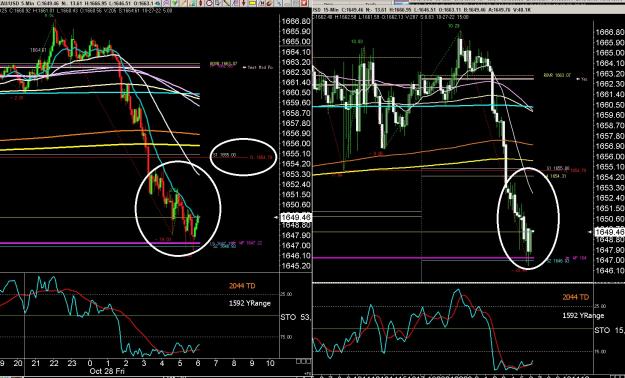This screenshot has width=625, height=378.
Task: Click 1656.00 on the left chart price axis
Action: tap(296, 144)
